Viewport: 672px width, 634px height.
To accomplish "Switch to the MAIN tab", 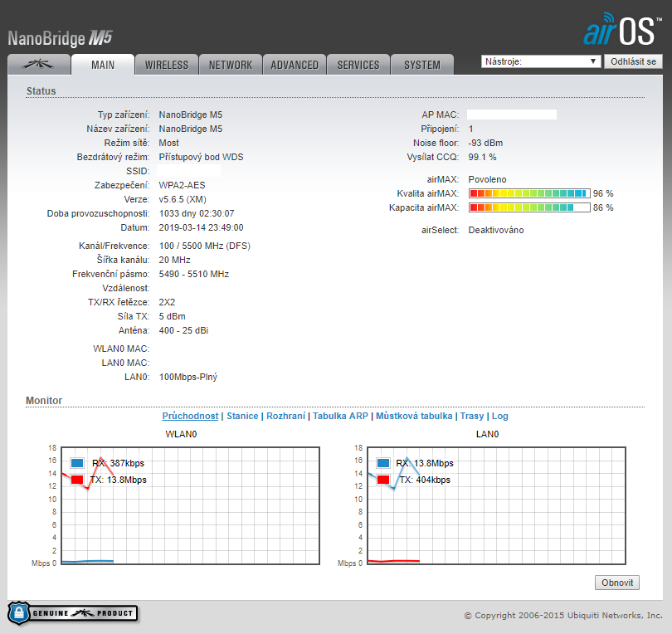I will 103,64.
